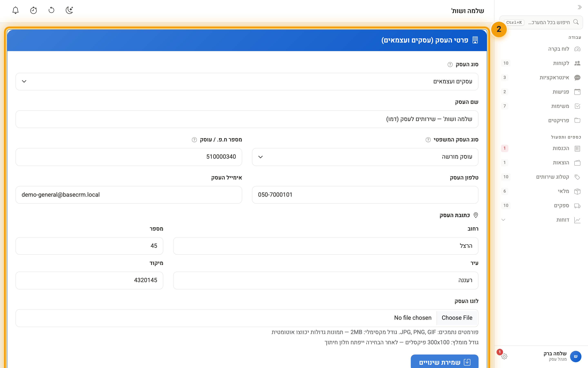Click the לקוחות people icon
Image resolution: width=588 pixels, height=368 pixels.
(577, 63)
